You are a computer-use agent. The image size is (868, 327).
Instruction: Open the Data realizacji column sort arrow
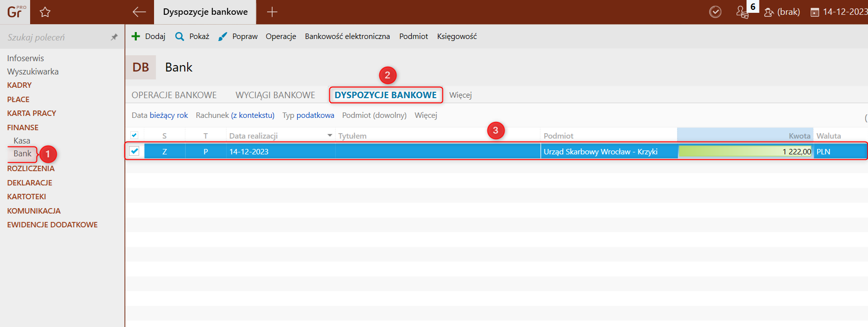click(x=330, y=135)
